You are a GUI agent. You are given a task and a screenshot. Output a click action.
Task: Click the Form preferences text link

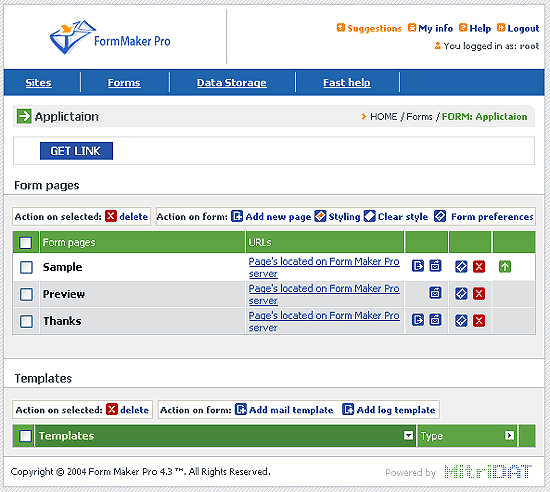click(x=492, y=217)
